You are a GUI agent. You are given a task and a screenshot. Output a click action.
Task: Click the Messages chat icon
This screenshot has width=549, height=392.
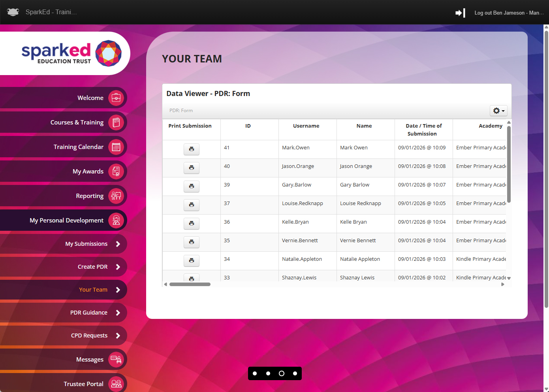coord(116,360)
